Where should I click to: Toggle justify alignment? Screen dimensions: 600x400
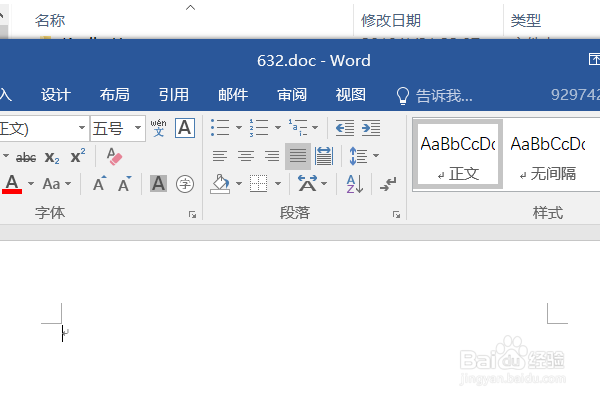(x=298, y=156)
